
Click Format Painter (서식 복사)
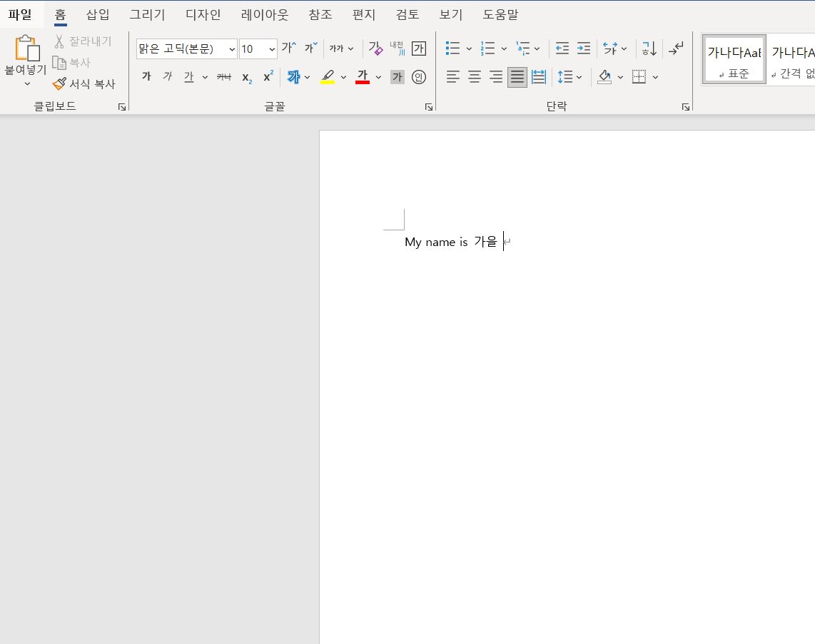[84, 83]
